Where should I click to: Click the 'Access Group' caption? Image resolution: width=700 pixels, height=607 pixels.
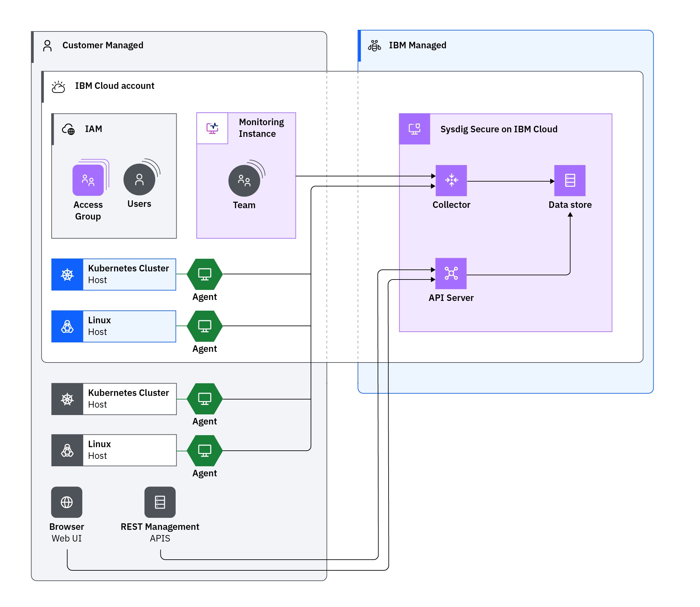[88, 211]
